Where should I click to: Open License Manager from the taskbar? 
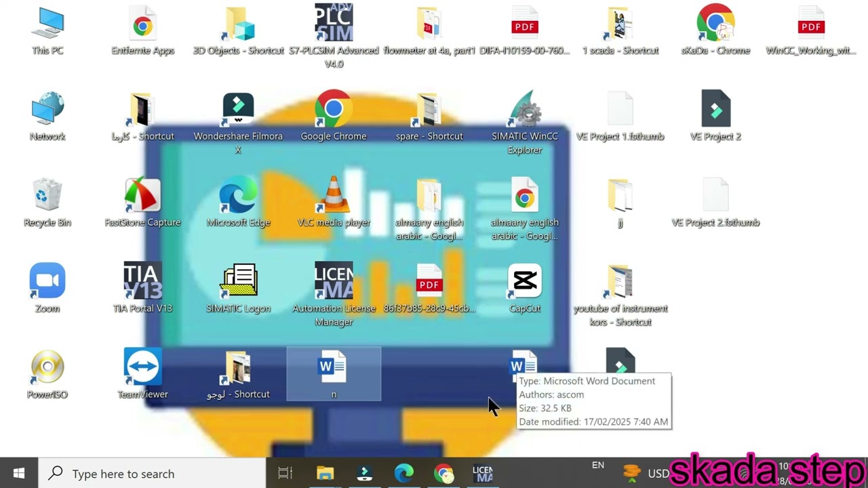tap(483, 473)
